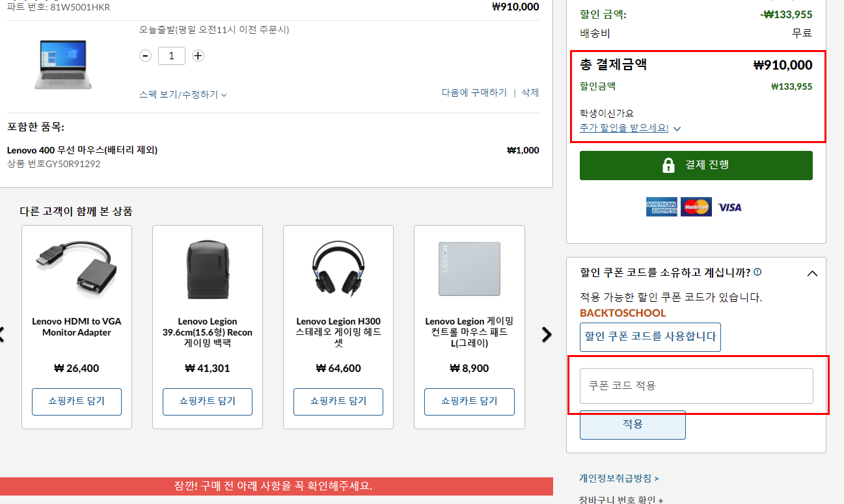Open Legion Recon backpack image
The image size is (844, 504).
coord(208,271)
